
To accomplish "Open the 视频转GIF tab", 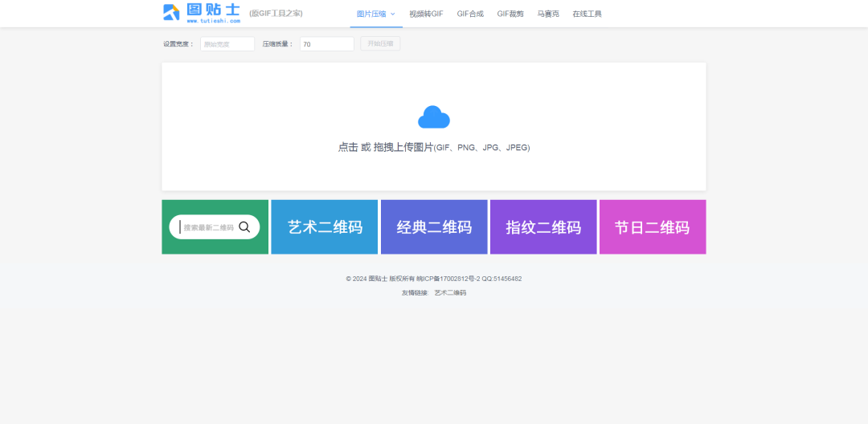I will [426, 14].
